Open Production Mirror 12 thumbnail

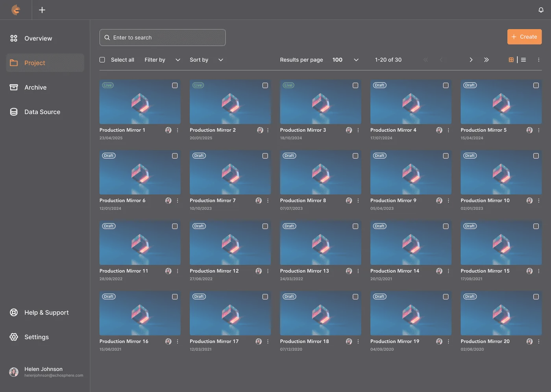(230, 243)
